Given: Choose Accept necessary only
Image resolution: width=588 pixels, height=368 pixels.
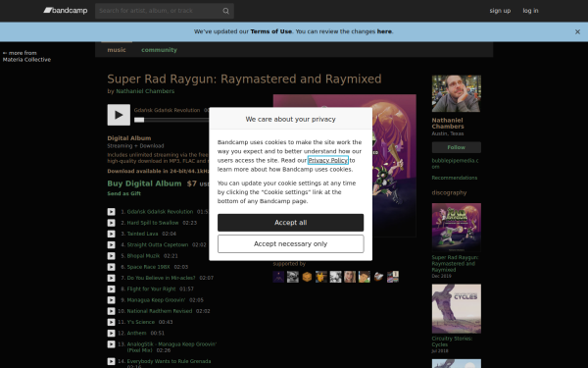Looking at the screenshot, I should coord(291,243).
